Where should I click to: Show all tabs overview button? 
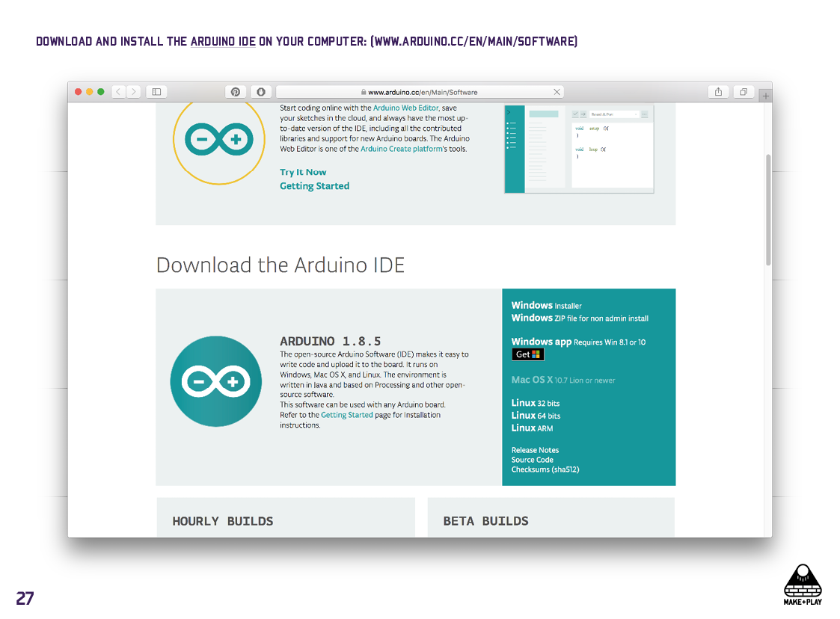(x=744, y=91)
